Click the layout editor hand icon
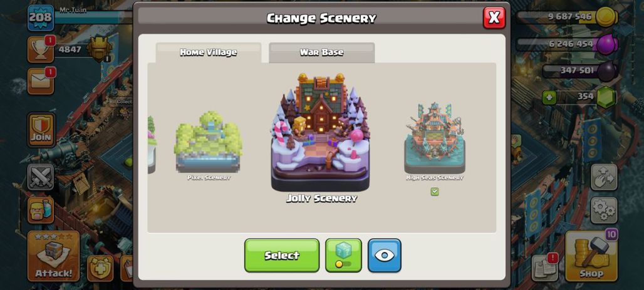 point(604,177)
